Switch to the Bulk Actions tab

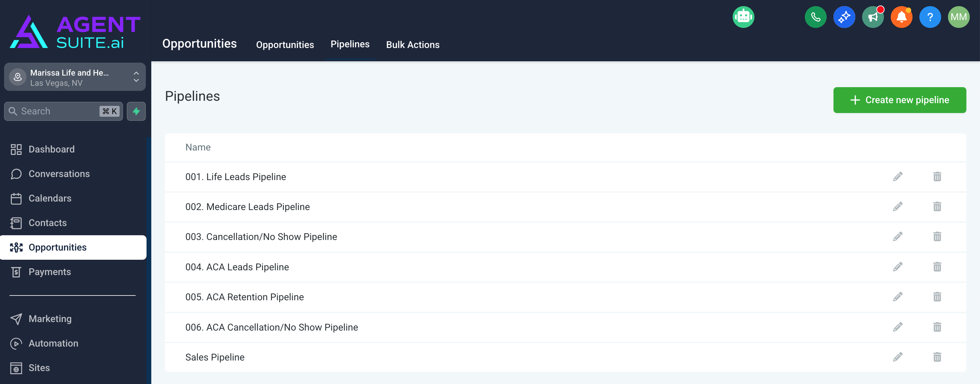coord(412,45)
